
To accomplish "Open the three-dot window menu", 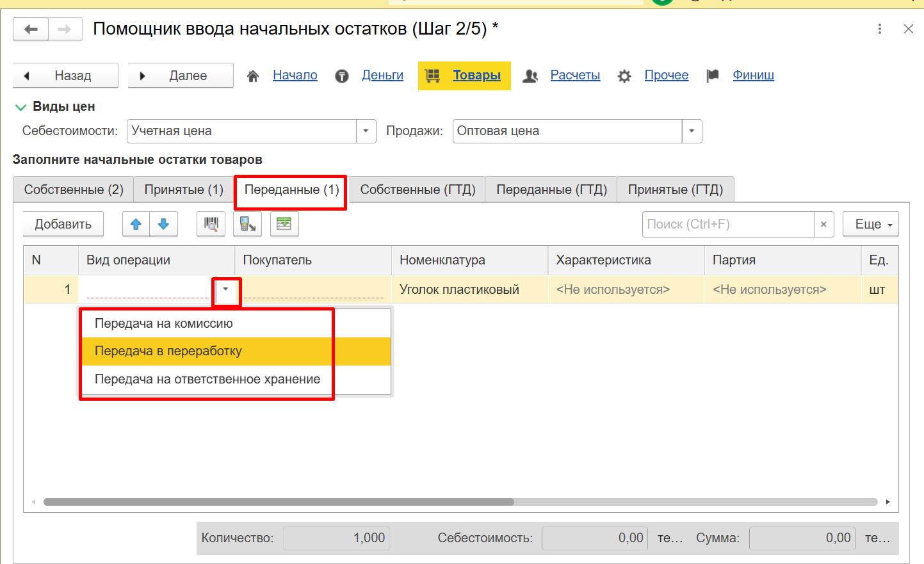I will [880, 29].
